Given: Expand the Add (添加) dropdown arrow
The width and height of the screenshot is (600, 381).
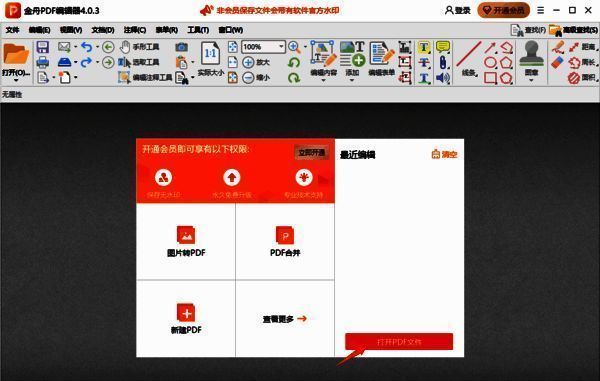Looking at the screenshot, I should coord(352,80).
